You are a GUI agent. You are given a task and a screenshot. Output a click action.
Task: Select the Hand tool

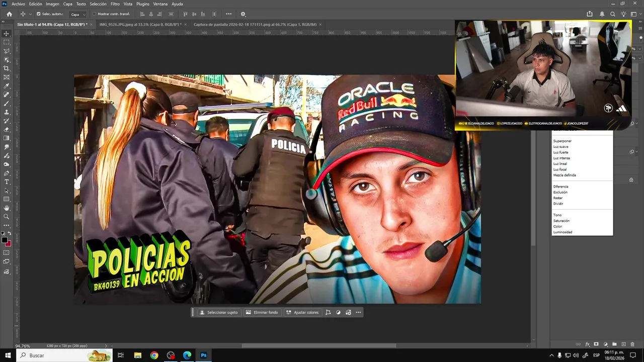pyautogui.click(x=7, y=208)
